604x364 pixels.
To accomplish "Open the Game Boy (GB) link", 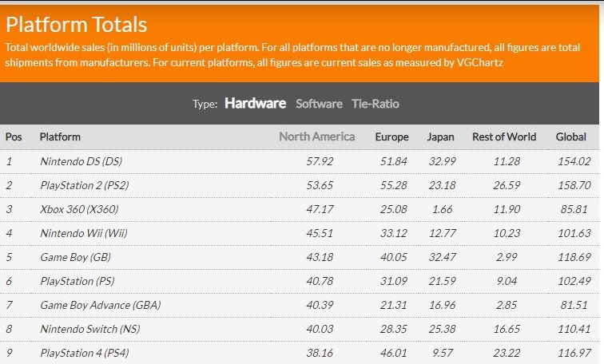I will point(75,257).
